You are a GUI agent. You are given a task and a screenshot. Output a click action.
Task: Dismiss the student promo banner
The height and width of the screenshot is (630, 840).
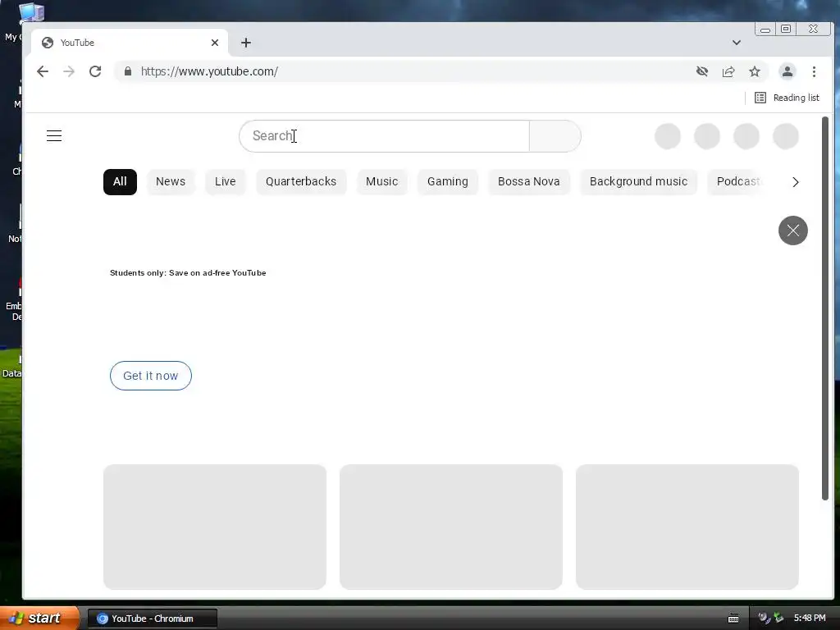(x=793, y=231)
